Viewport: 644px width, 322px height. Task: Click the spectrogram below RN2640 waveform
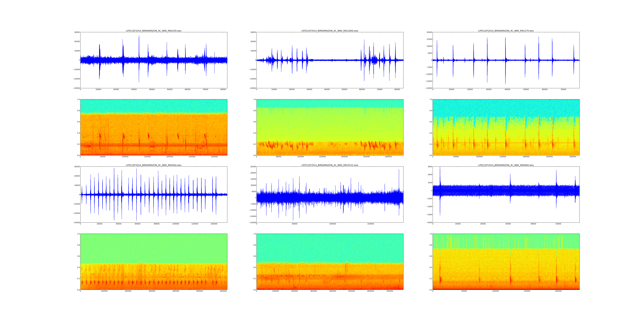point(153,261)
